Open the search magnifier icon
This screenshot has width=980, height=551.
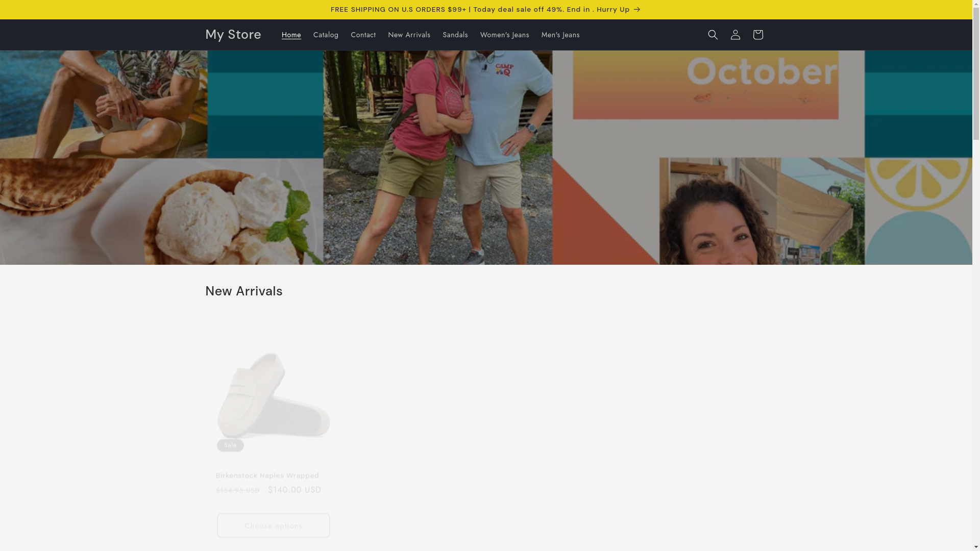point(713,35)
